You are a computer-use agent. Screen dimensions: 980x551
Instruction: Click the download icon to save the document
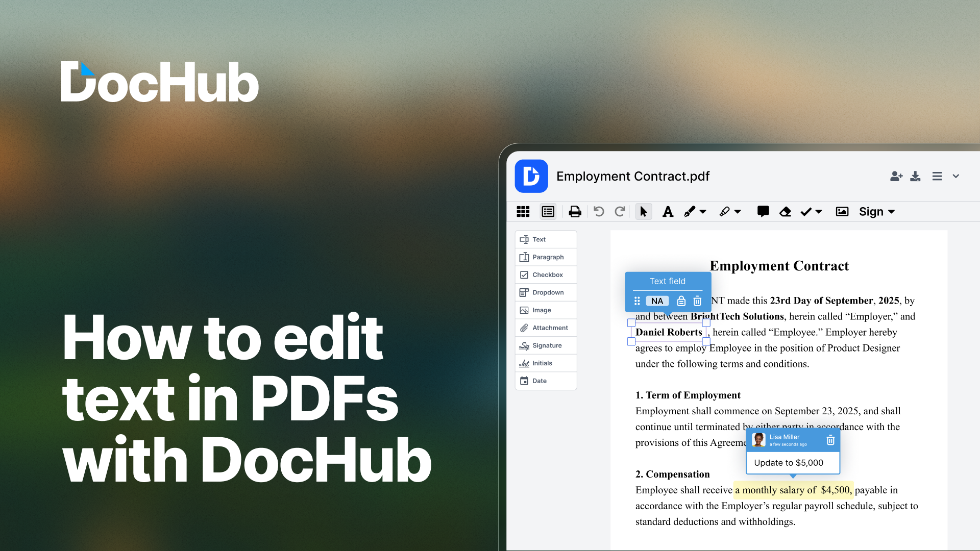pos(915,176)
